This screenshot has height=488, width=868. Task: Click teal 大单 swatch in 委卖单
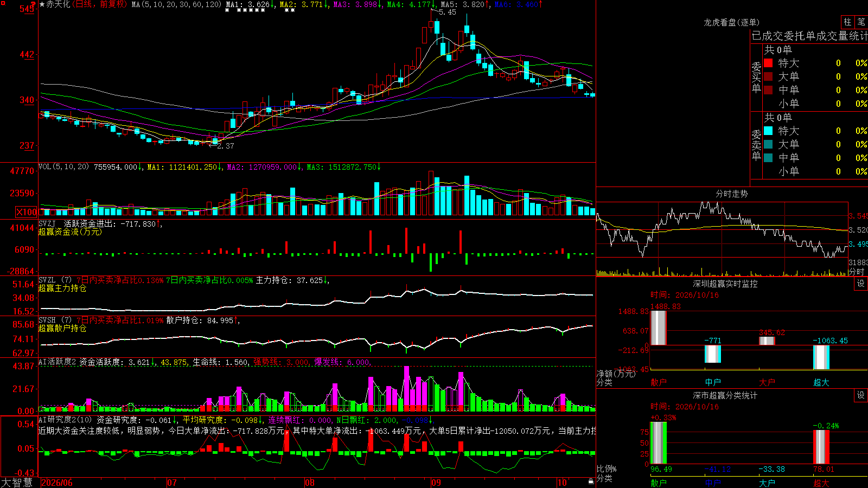click(768, 144)
